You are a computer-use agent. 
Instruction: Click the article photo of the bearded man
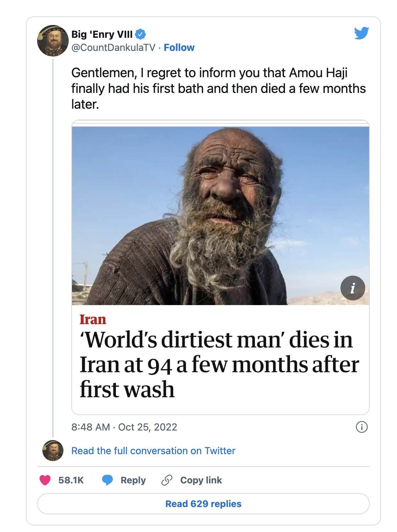[x=220, y=216]
